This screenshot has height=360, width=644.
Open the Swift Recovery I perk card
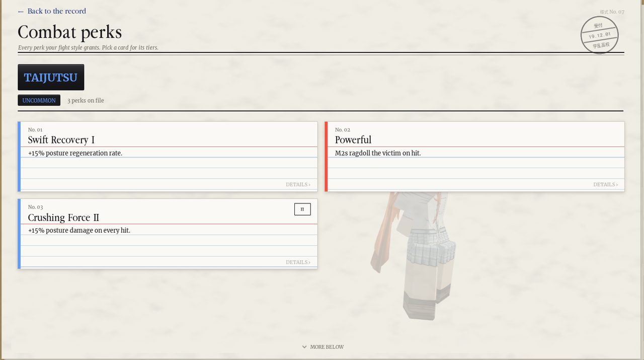pos(168,157)
